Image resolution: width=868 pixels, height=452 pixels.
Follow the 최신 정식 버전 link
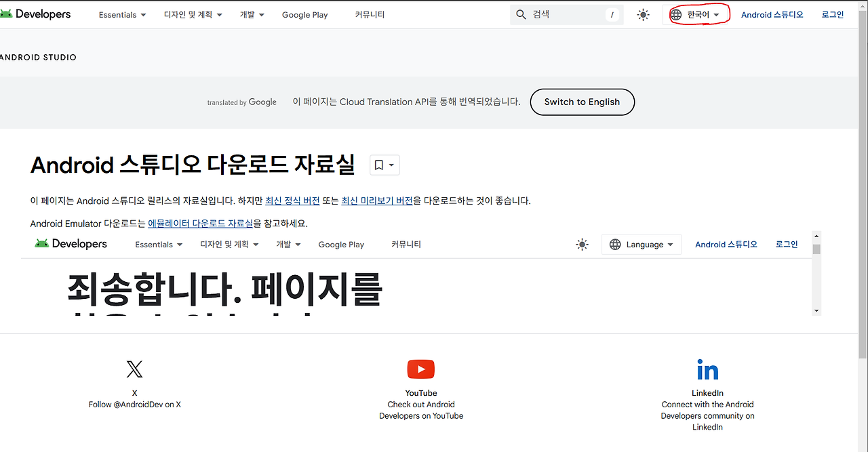click(x=292, y=201)
